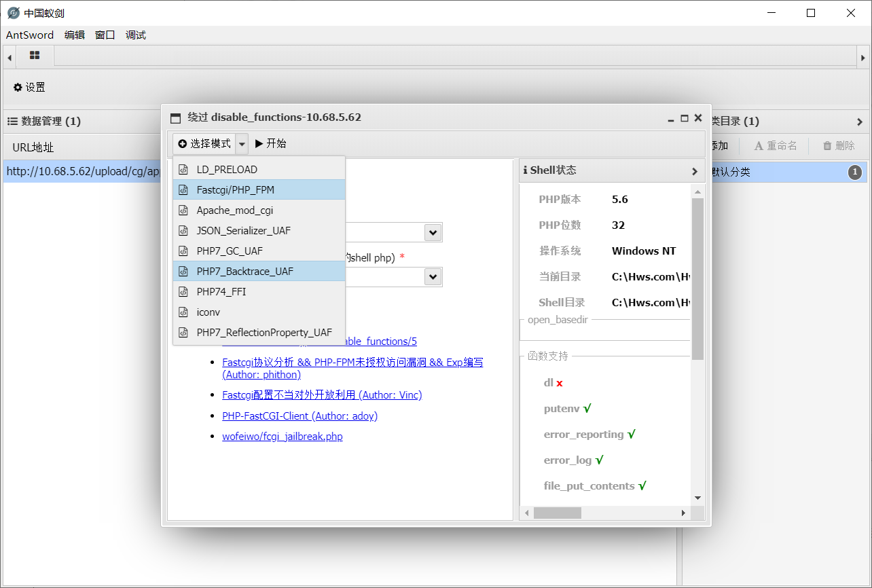Open the link ending in disable_functions/5
This screenshot has width=872, height=588.
380,342
